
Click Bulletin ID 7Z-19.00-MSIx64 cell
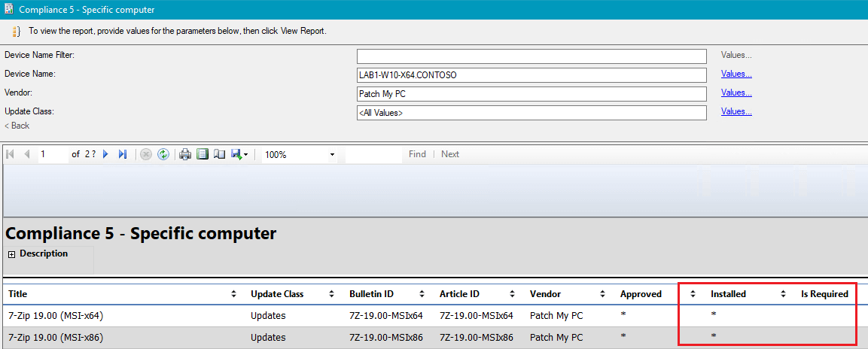click(386, 316)
